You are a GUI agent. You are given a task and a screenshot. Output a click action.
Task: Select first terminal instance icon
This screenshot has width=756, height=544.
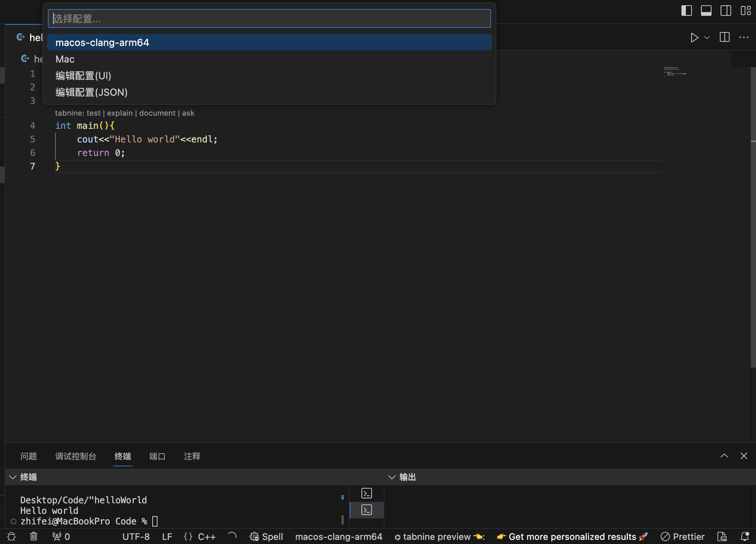tap(367, 493)
